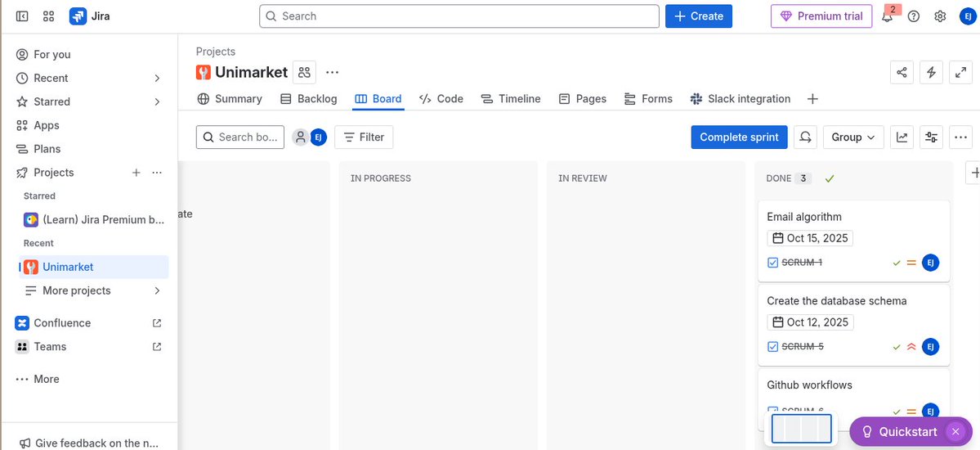Focus the Search board field
Screen dimensions: 980x450
click(240, 137)
